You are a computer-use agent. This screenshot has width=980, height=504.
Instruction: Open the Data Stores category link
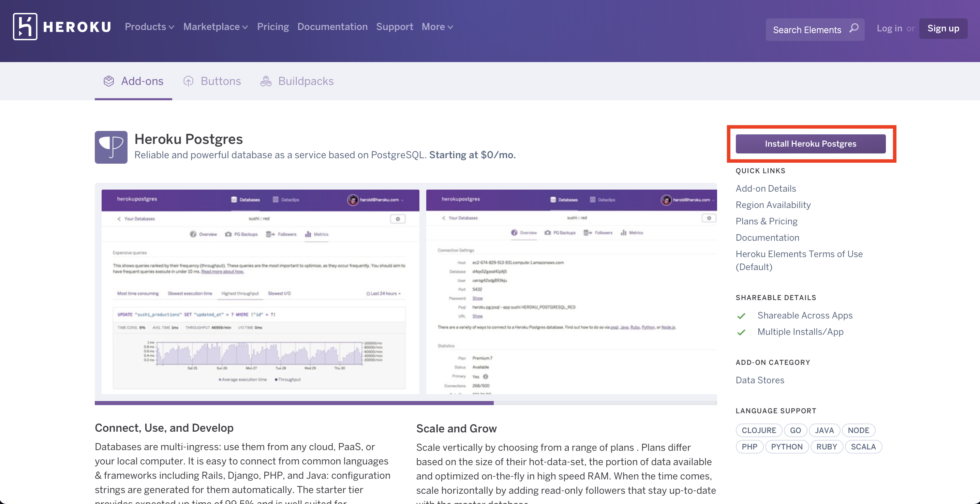click(x=760, y=380)
